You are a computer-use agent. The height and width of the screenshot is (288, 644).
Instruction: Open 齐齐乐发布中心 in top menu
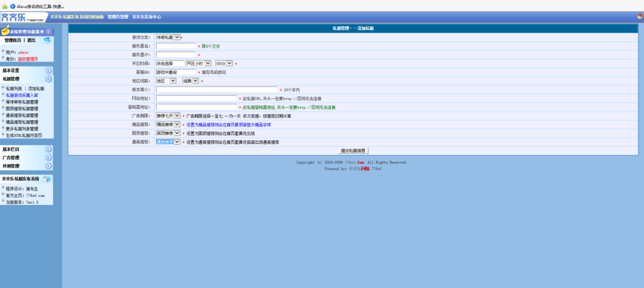click(147, 17)
